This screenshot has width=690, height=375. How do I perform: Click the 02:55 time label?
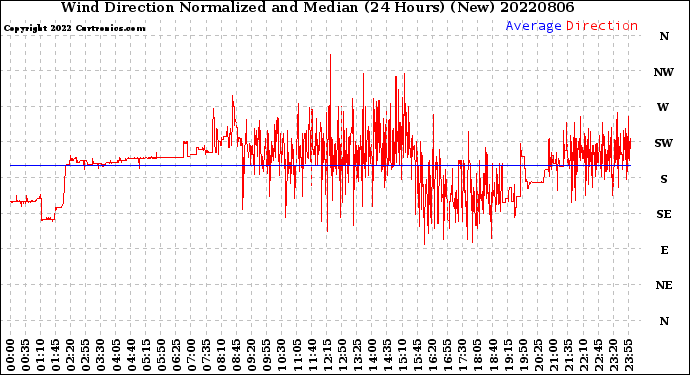(85, 355)
